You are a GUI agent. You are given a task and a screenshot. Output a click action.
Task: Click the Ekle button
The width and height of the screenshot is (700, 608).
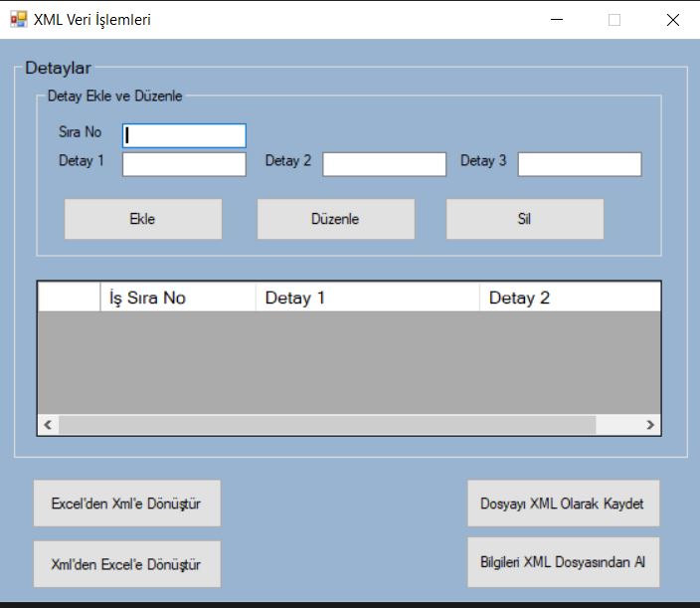pos(143,219)
